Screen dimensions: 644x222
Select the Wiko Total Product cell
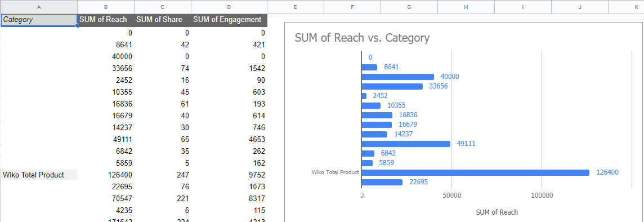coord(39,175)
